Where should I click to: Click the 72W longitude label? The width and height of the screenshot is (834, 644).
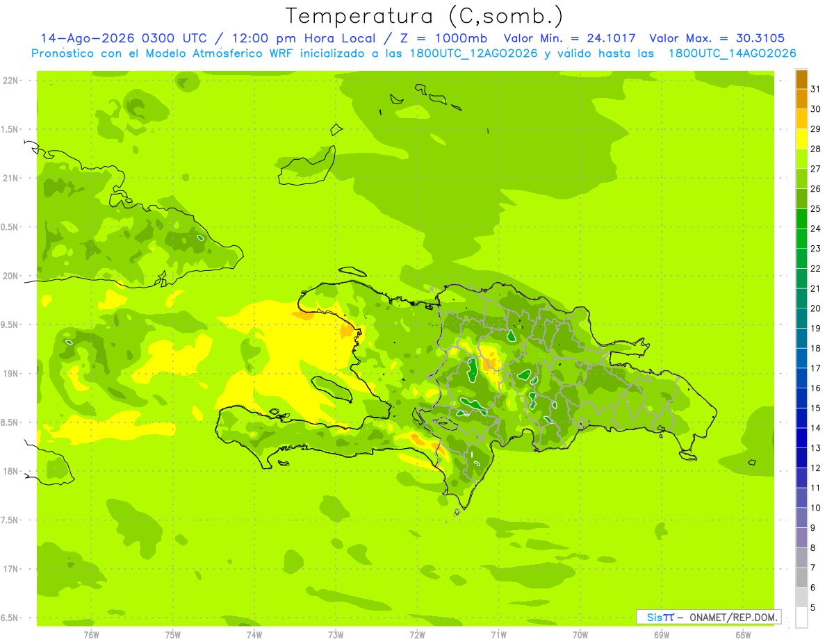417,635
